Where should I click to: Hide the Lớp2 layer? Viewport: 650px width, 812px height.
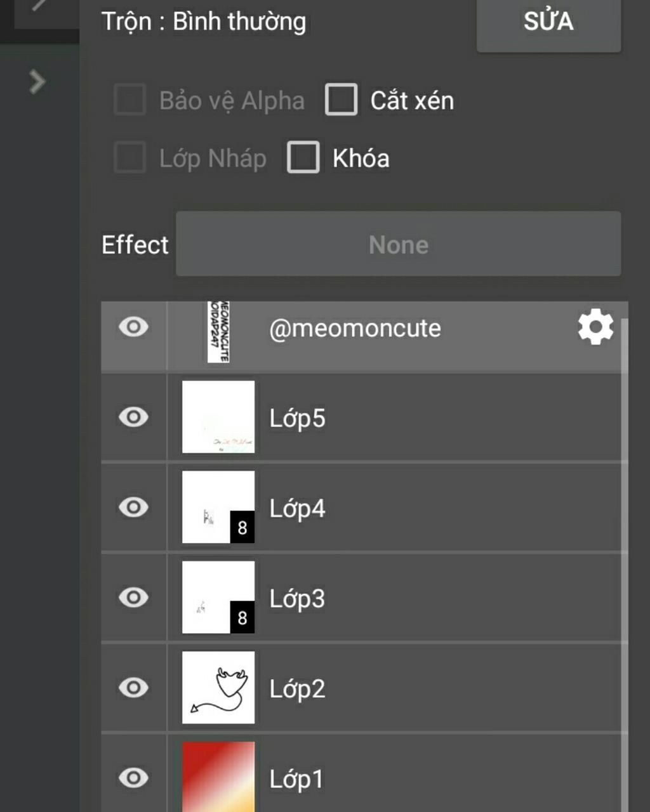click(x=133, y=688)
